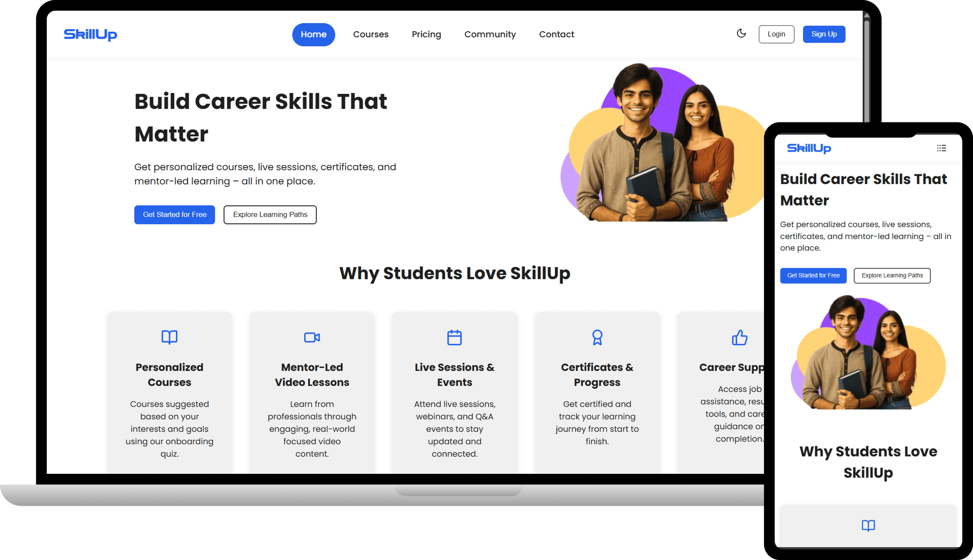Open the mobile hamburger menu icon
The image size is (973, 560).
[x=941, y=148]
